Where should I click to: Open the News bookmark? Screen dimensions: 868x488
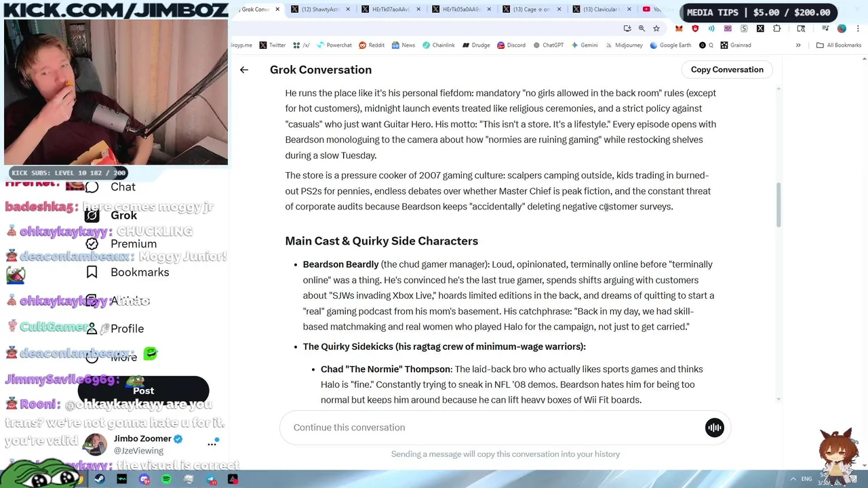coord(403,45)
